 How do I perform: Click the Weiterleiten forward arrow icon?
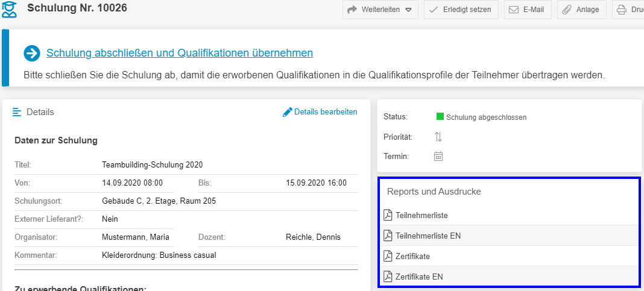[352, 10]
